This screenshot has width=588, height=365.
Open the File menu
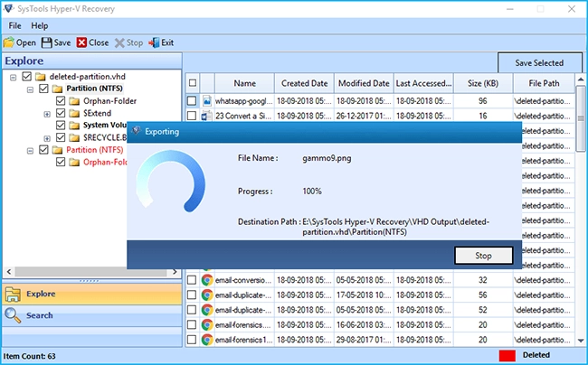click(15, 26)
